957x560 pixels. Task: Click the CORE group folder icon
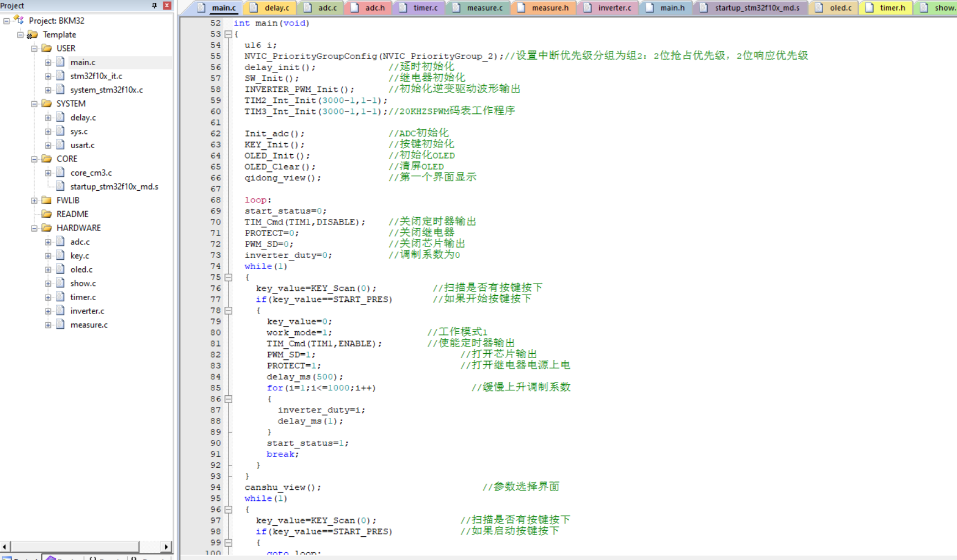(x=47, y=159)
